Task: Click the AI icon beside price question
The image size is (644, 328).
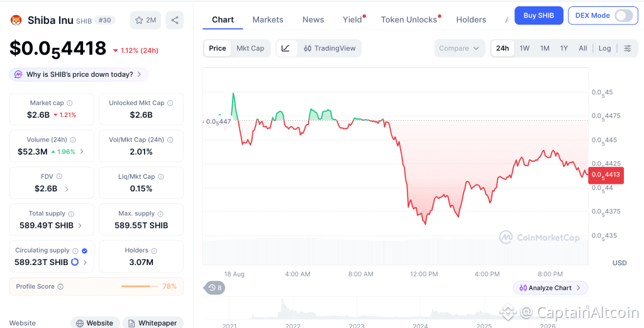Action: [18, 74]
